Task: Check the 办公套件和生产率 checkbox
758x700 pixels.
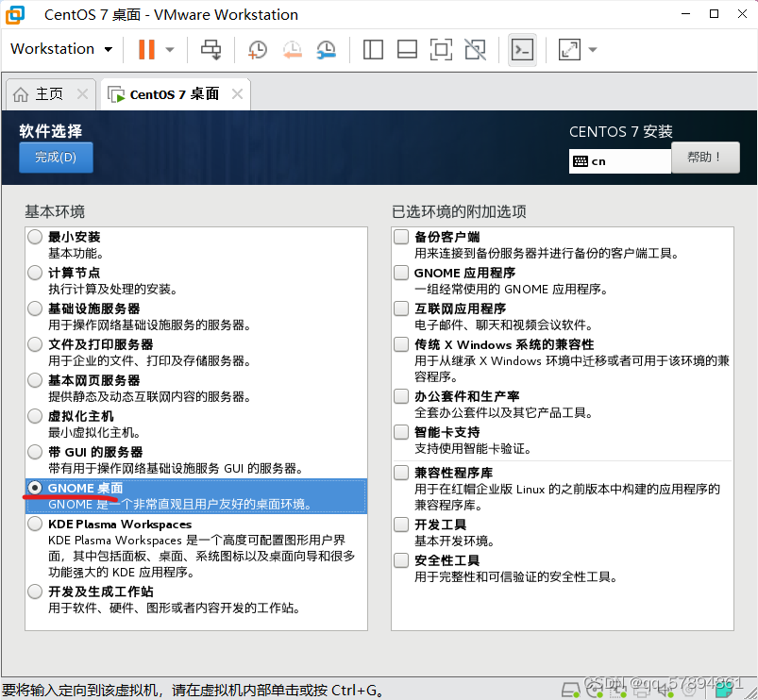Action: pyautogui.click(x=401, y=396)
